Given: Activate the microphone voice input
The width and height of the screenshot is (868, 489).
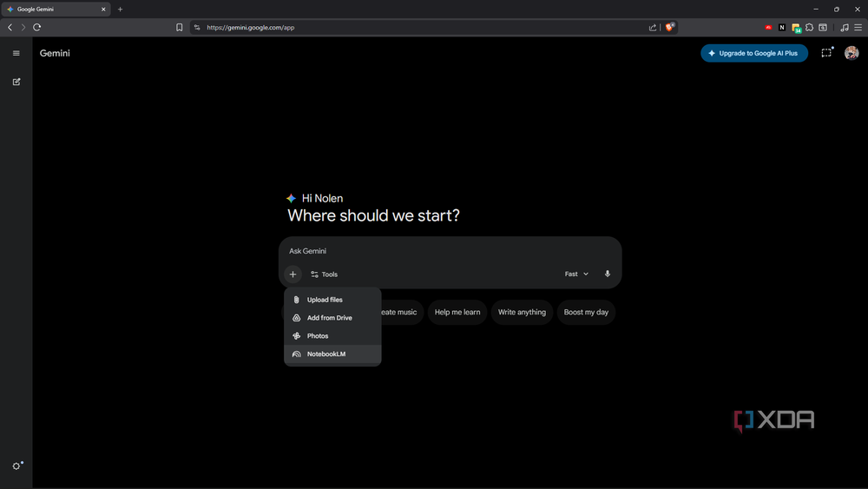Looking at the screenshot, I should click(x=608, y=274).
